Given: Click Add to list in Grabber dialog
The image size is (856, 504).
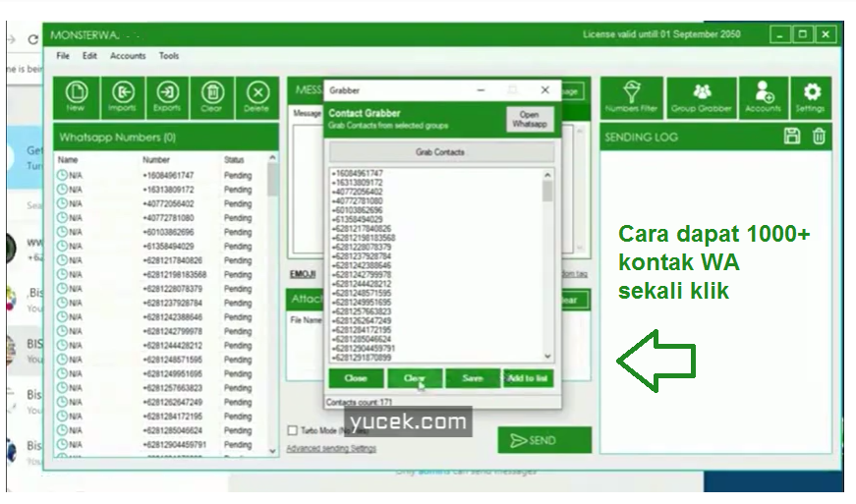Looking at the screenshot, I should click(528, 378).
